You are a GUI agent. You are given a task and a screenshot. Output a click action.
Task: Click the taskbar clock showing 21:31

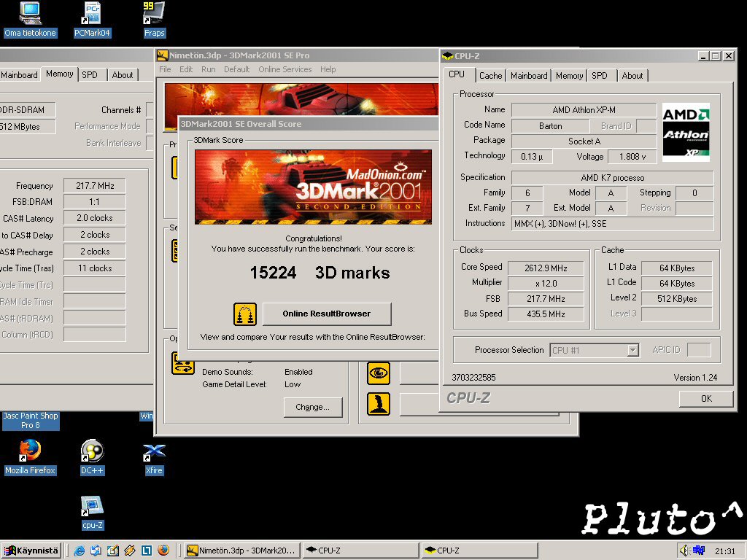(725, 551)
